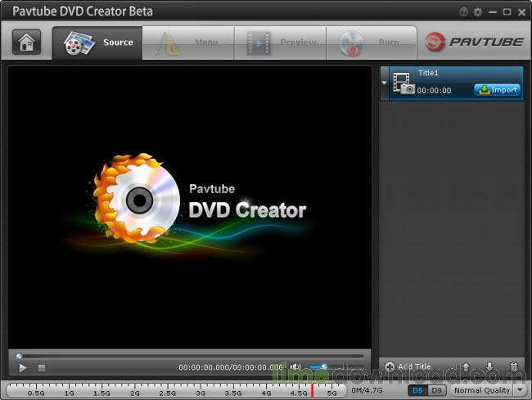Delete the title using the trash icon

point(513,367)
